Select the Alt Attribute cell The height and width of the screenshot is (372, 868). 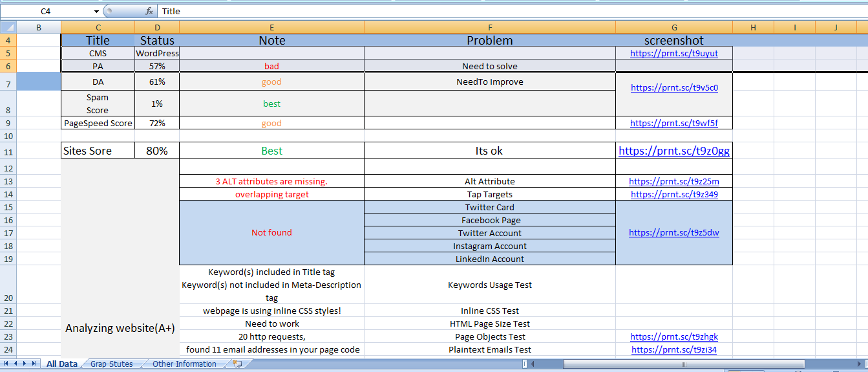point(490,181)
